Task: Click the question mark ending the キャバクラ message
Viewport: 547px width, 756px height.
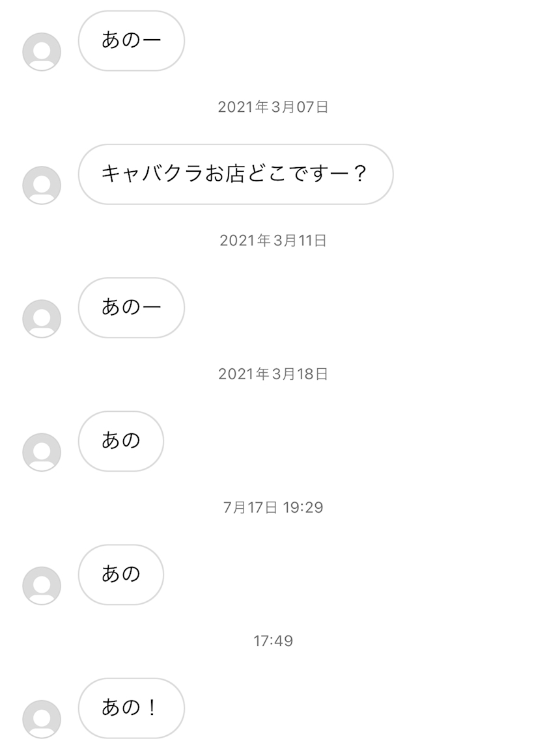Action: pyautogui.click(x=359, y=174)
